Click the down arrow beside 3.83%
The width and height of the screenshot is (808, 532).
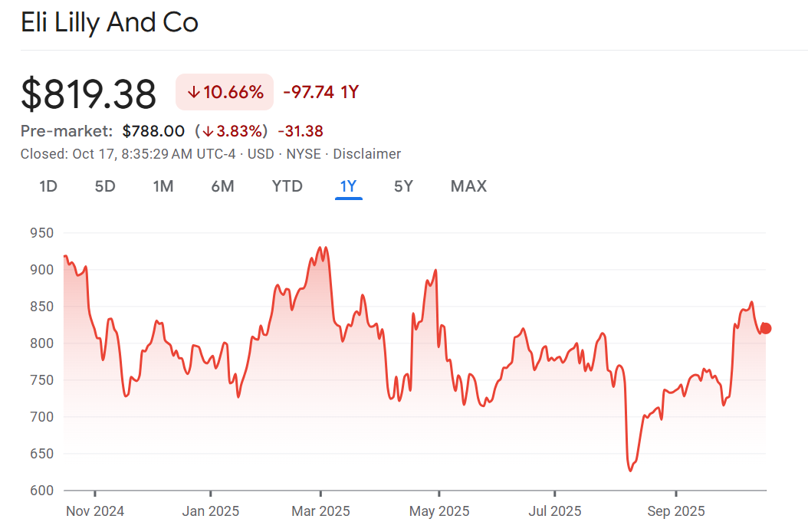coord(208,131)
